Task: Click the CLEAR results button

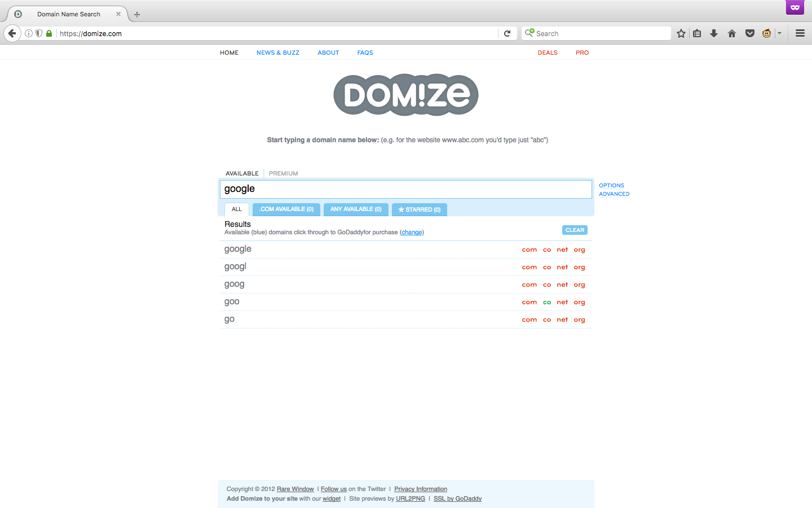Action: [575, 230]
